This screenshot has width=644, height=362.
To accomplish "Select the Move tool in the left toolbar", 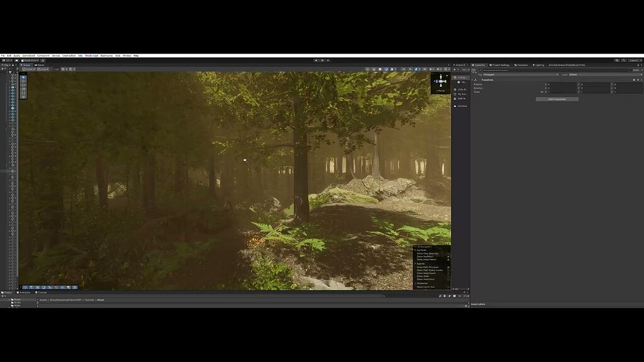I will (x=24, y=81).
